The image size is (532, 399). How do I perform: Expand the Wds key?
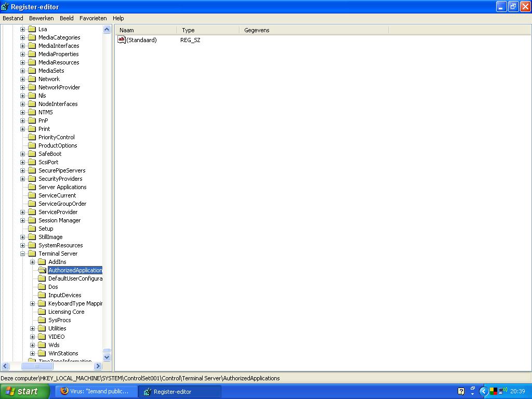pyautogui.click(x=32, y=345)
